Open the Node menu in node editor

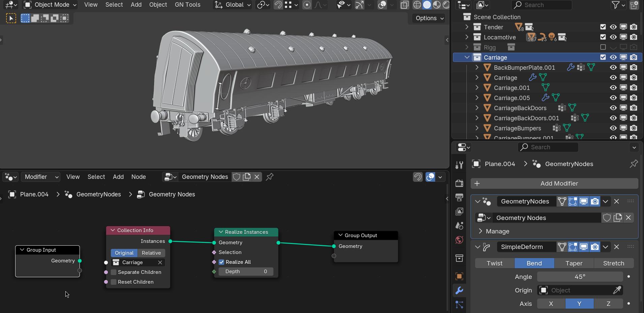[x=139, y=177]
